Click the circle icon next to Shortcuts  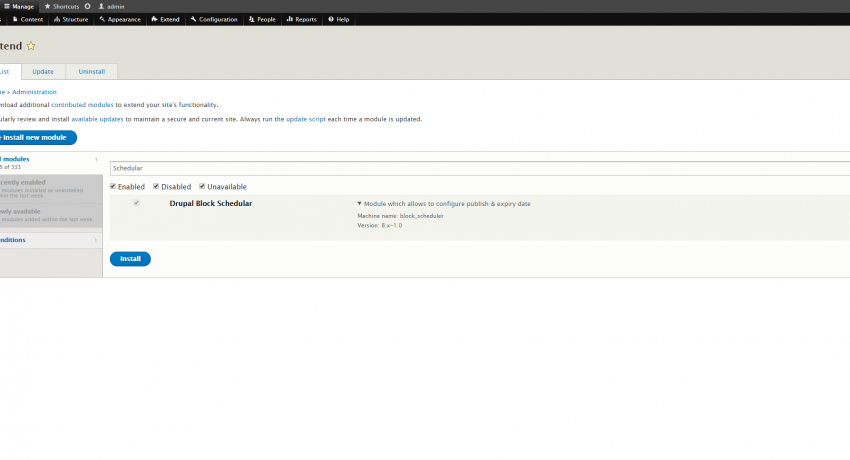tap(87, 7)
